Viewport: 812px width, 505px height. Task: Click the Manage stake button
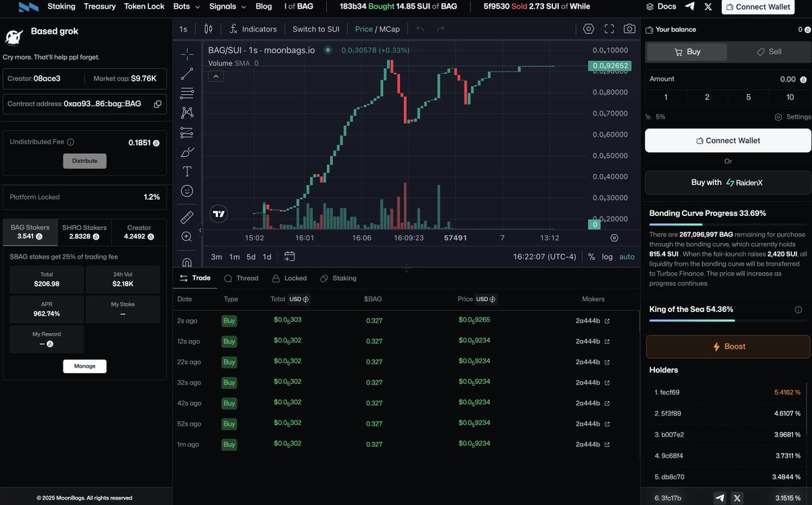tap(85, 366)
